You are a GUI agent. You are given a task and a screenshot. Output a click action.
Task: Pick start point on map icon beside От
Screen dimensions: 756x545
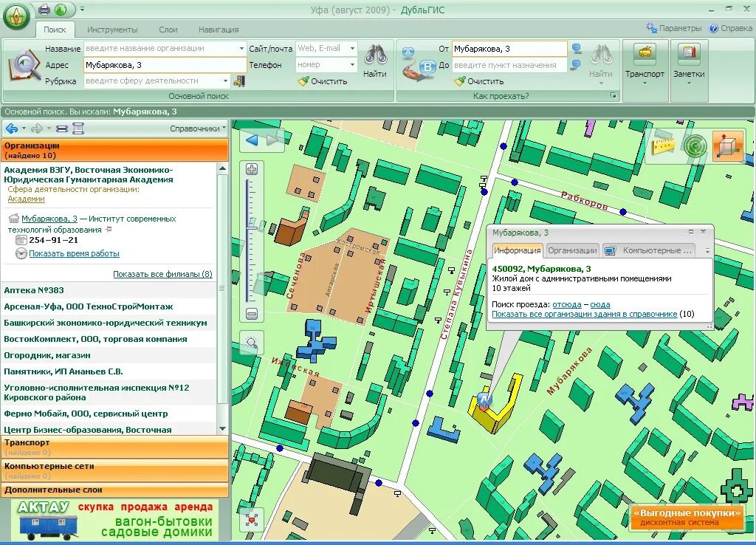[x=576, y=49]
